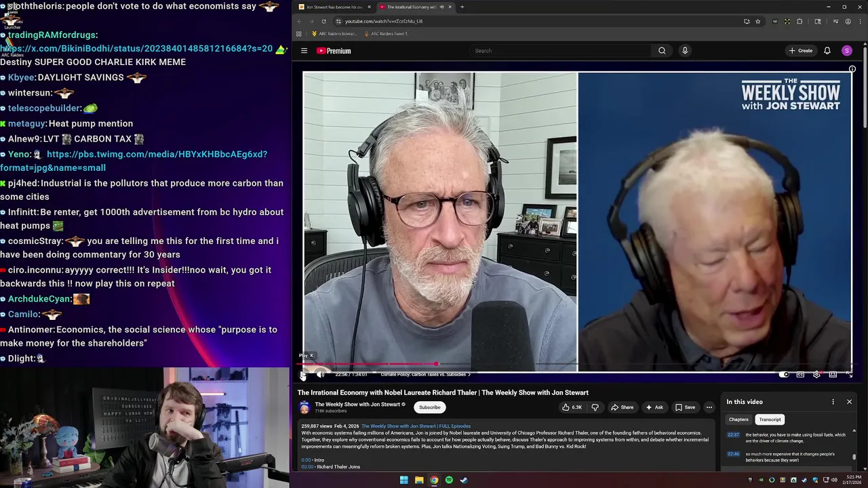
Task: Dislike the video
Action: (595, 407)
